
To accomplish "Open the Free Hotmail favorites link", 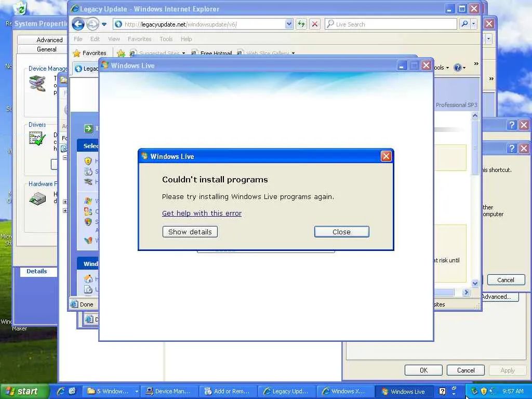I will (212, 53).
